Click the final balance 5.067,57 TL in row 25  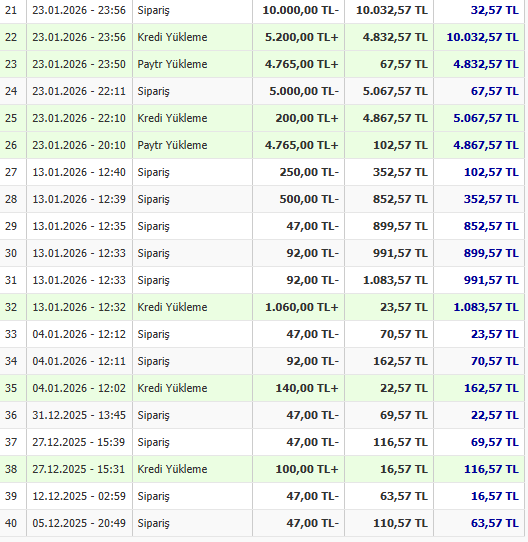(486, 118)
